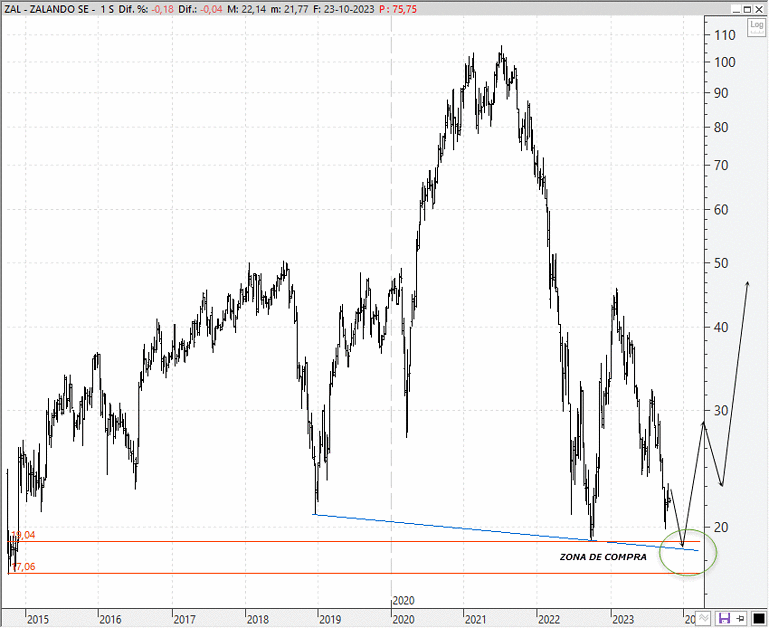Viewport: 769px width, 628px height.
Task: Click the 50 price axis label
Action: click(721, 263)
